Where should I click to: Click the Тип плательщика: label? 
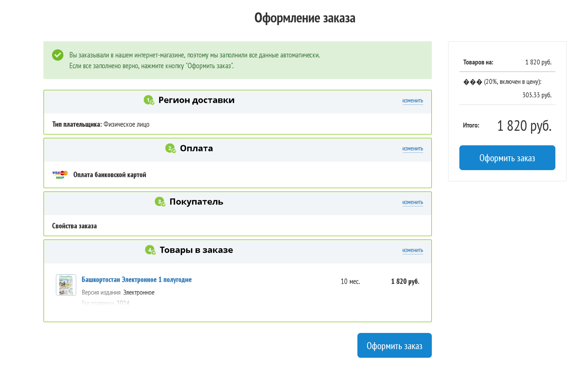pos(77,124)
